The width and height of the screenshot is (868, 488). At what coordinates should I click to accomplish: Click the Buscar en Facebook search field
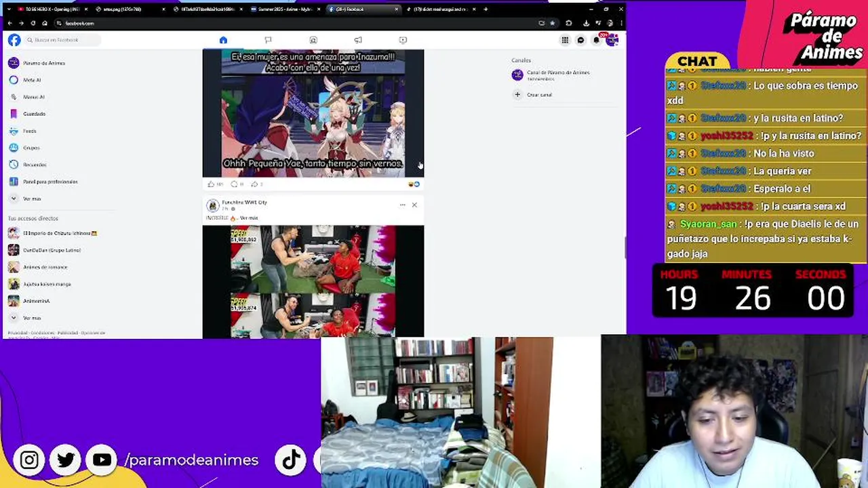(64, 40)
